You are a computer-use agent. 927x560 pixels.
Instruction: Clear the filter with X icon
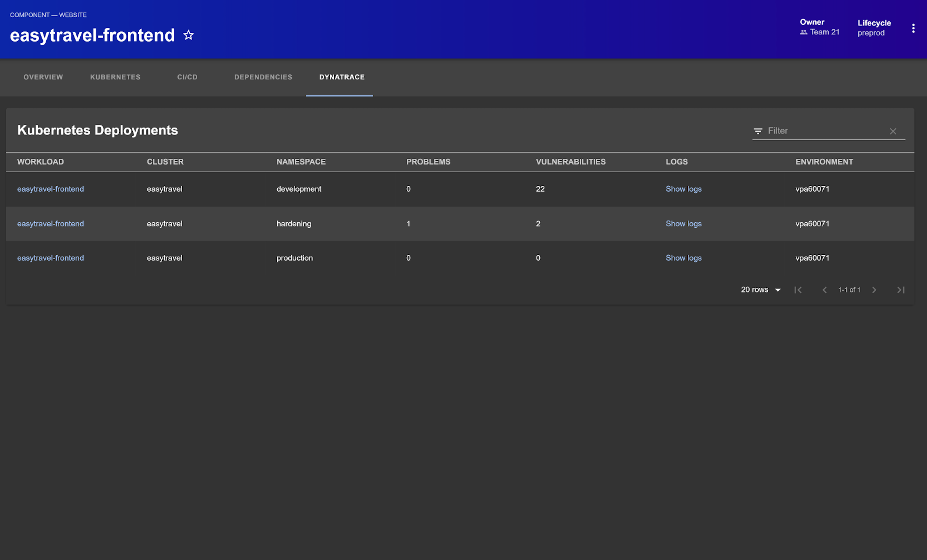tap(893, 131)
